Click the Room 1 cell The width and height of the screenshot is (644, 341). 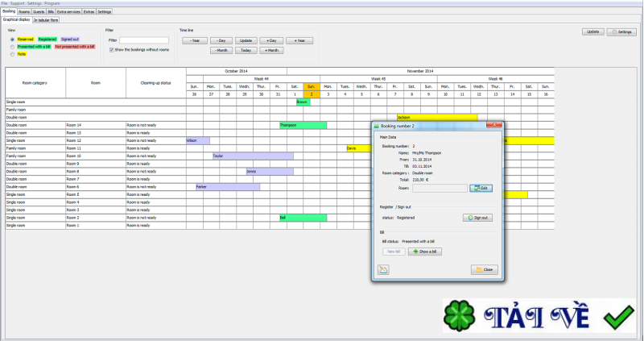coord(96,226)
